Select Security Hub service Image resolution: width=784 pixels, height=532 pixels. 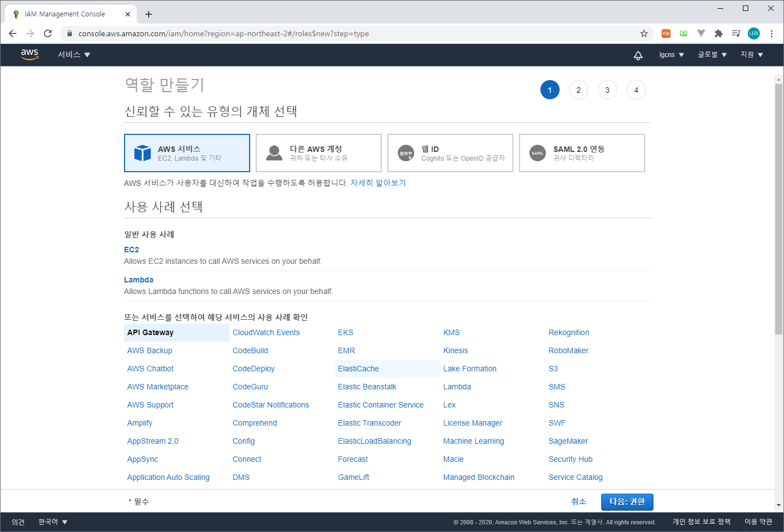coord(571,459)
